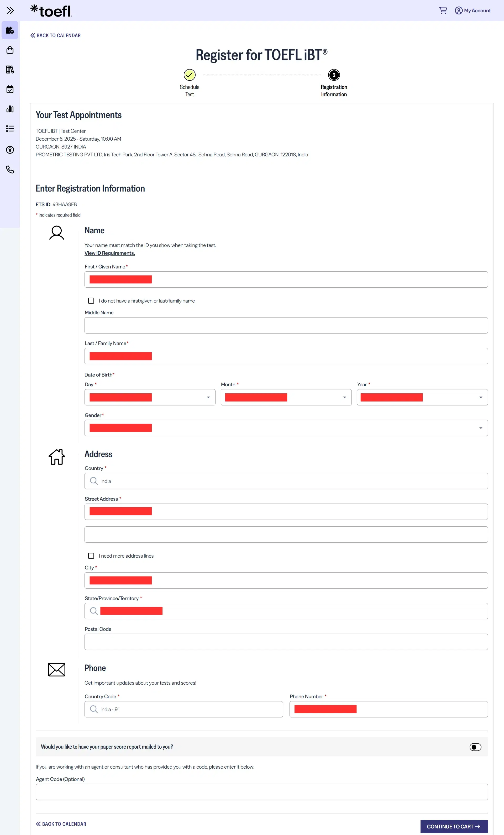Open the Gender dropdown
This screenshot has height=835, width=504.
point(286,428)
